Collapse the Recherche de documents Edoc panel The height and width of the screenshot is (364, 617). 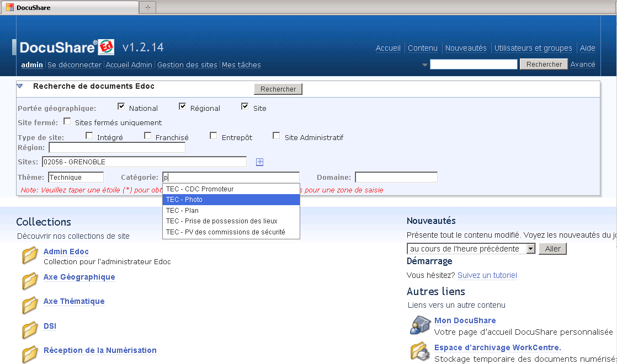pyautogui.click(x=20, y=86)
